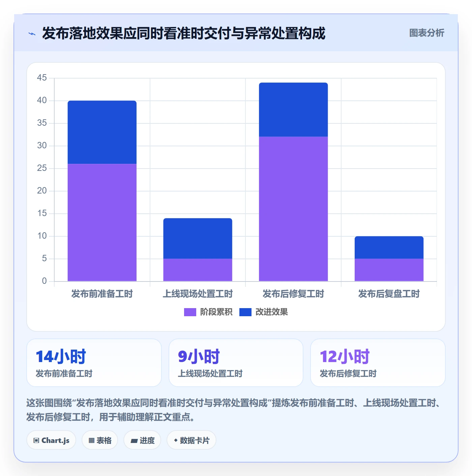Click the purple segment of 上线现场处置工时 bar
472x476 pixels.
tap(198, 270)
